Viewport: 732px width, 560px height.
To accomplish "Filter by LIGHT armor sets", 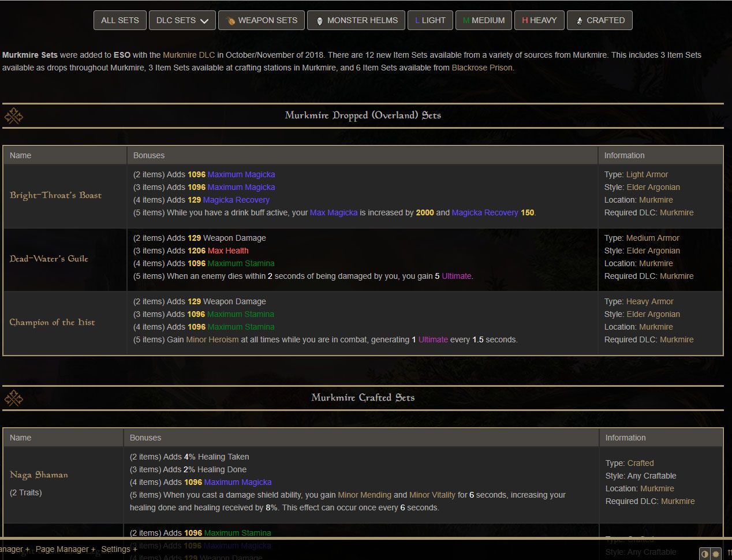I will pyautogui.click(x=430, y=20).
